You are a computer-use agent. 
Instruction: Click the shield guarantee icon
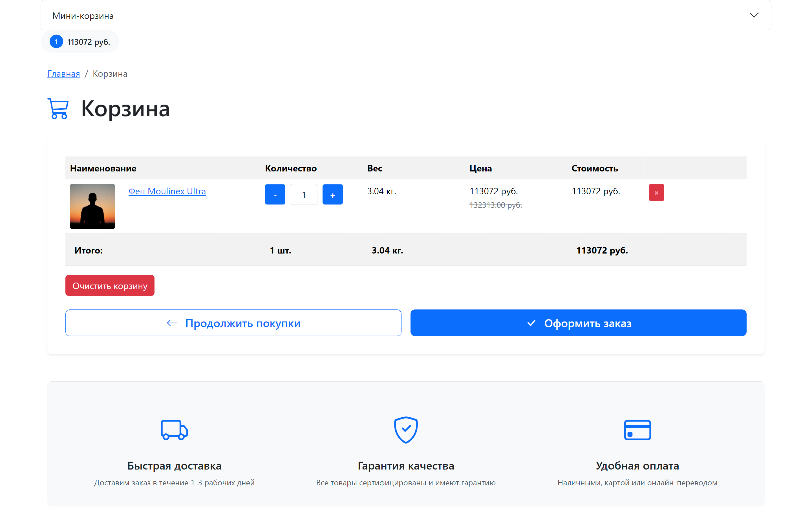click(406, 430)
